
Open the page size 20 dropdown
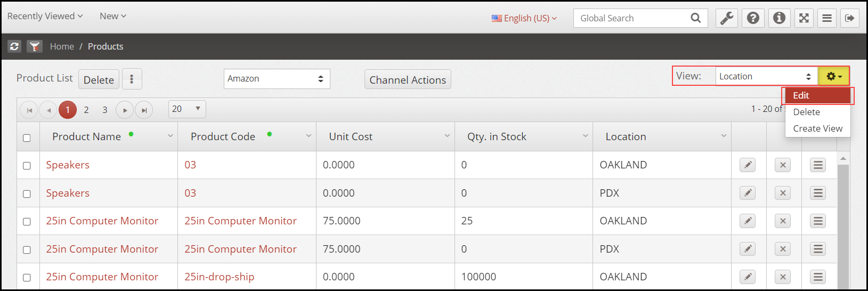click(187, 109)
